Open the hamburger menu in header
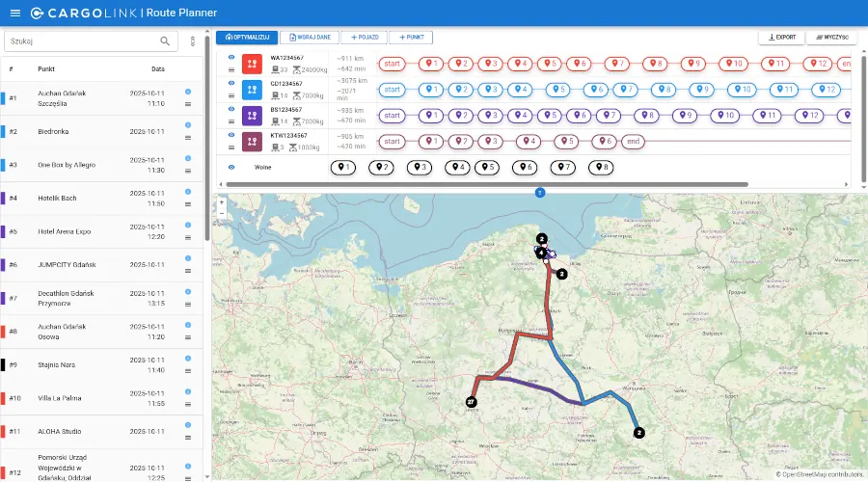Viewport: 868px width, 482px height. [x=14, y=13]
